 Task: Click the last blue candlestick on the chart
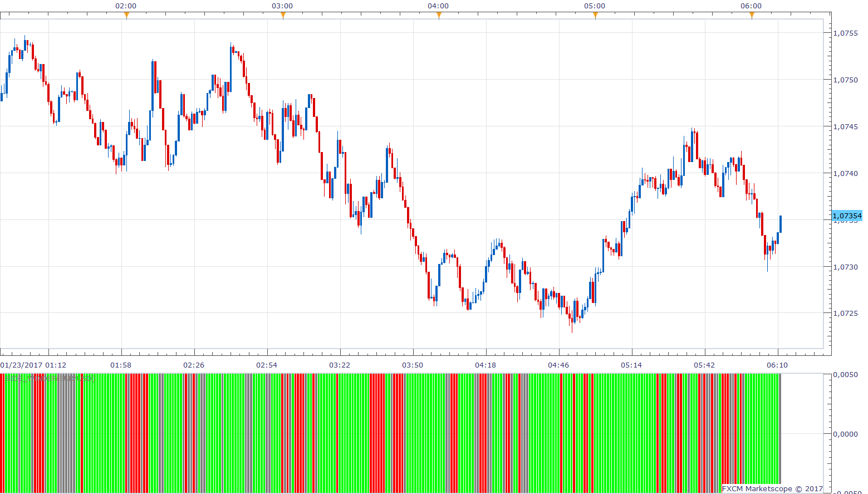tap(781, 224)
